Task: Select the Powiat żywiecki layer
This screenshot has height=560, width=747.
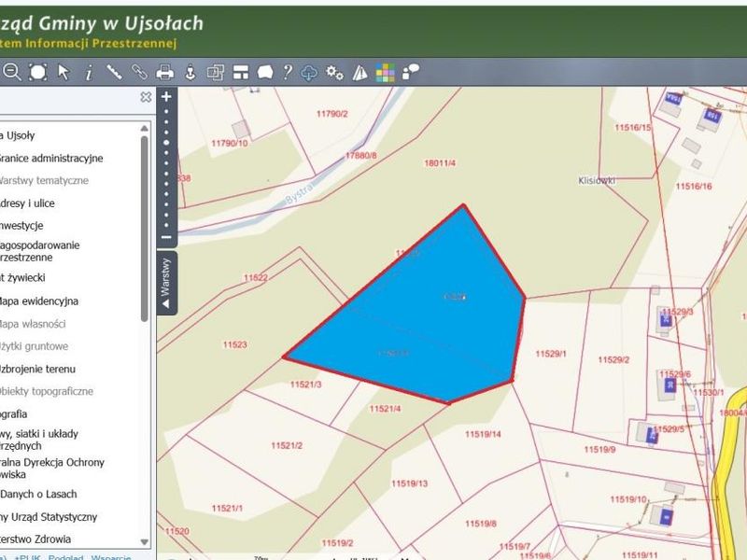Action: pyautogui.click(x=22, y=277)
